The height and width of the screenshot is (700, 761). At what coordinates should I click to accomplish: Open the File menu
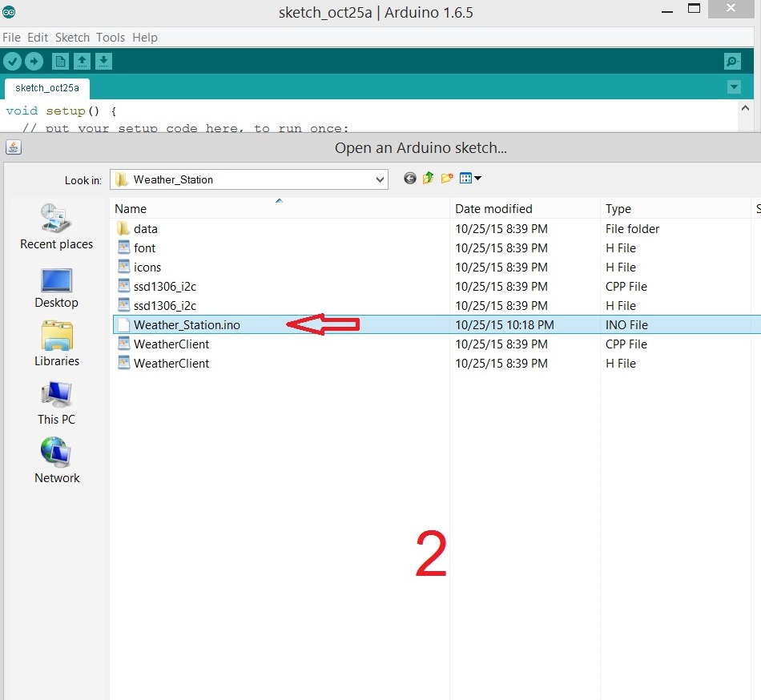click(x=12, y=38)
